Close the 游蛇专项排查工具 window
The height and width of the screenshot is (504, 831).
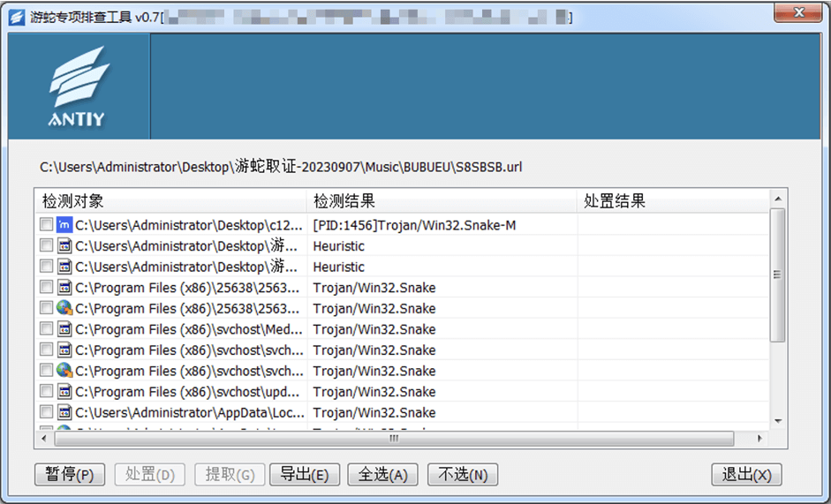point(798,12)
